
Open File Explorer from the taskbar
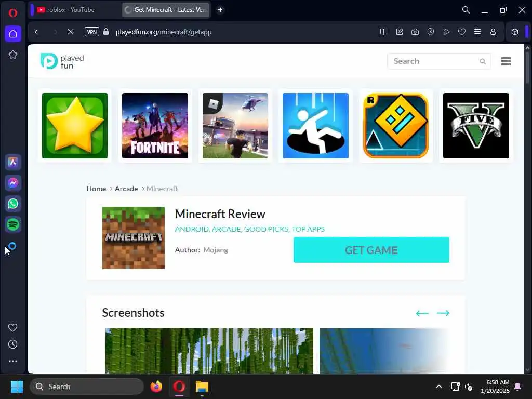[x=202, y=387]
